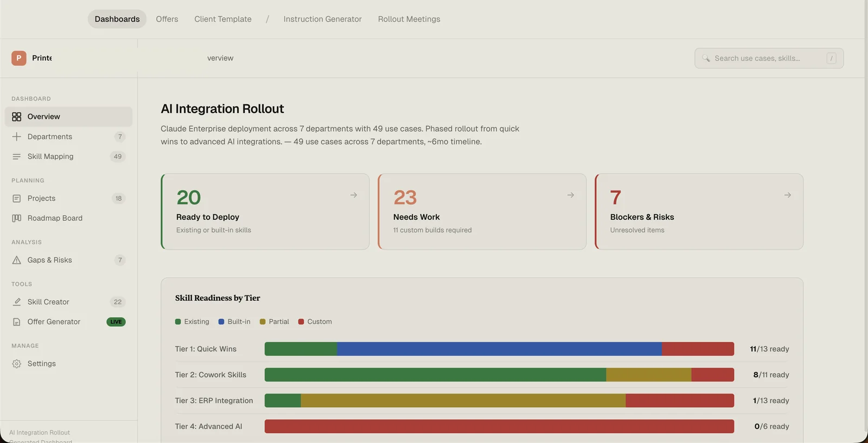The width and height of the screenshot is (868, 443).
Task: Click the search magnifier icon
Action: [x=706, y=58]
